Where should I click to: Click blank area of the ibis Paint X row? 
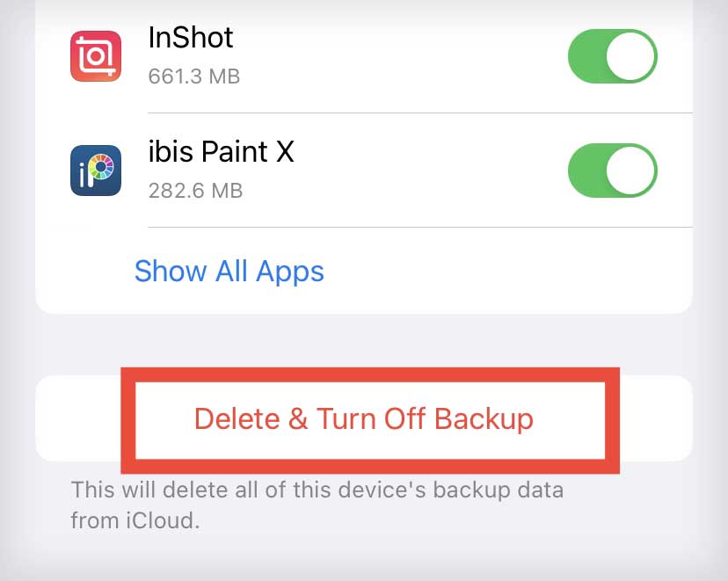tap(427, 171)
